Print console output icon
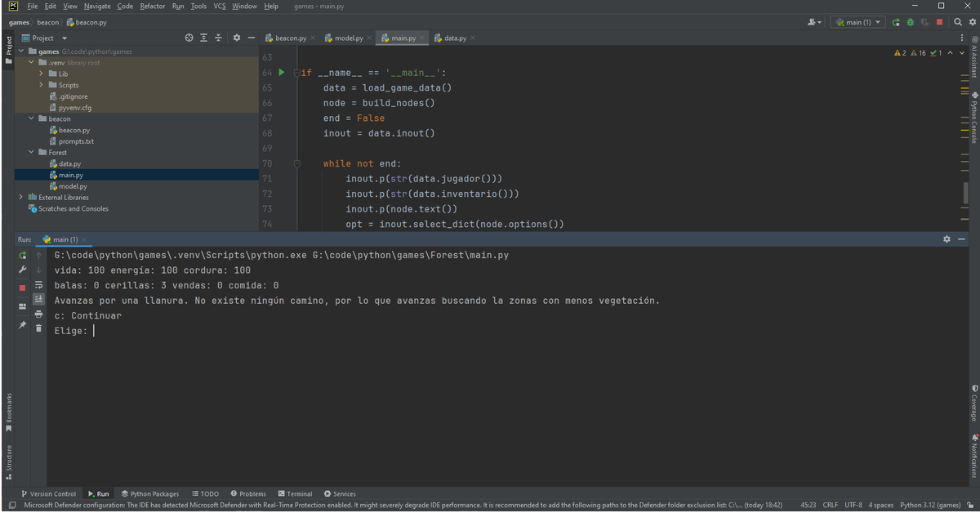This screenshot has height=513, width=980. [x=38, y=314]
